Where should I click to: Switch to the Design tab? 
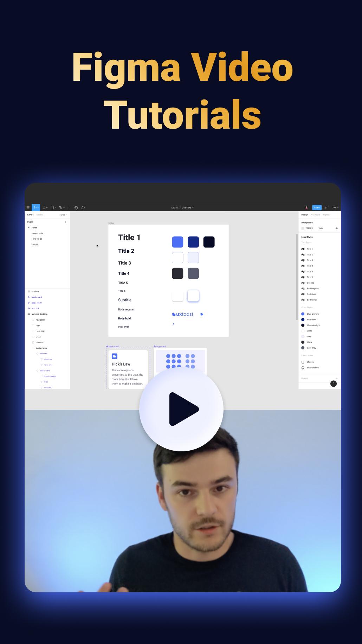point(304,215)
